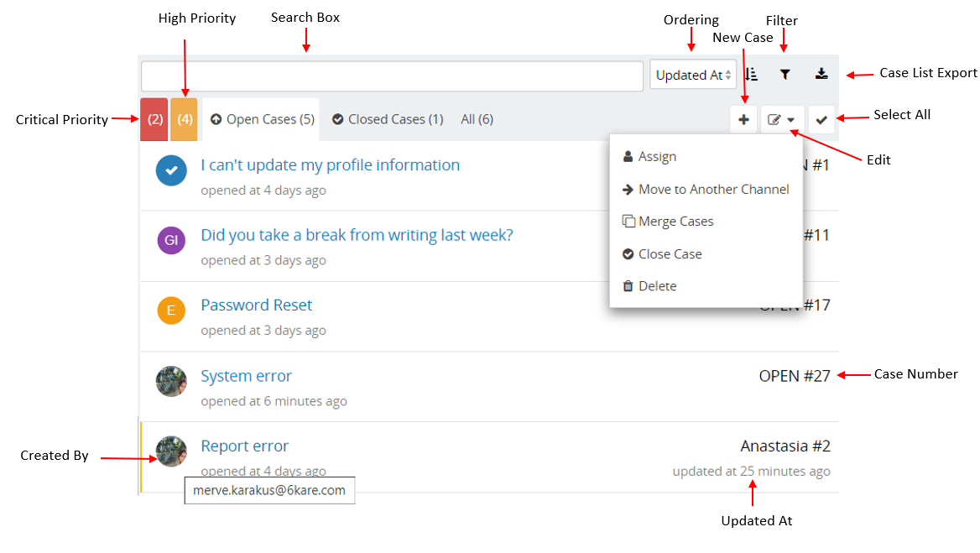Open the Updated At ordering dropdown
This screenshot has width=980, height=553.
[x=693, y=75]
